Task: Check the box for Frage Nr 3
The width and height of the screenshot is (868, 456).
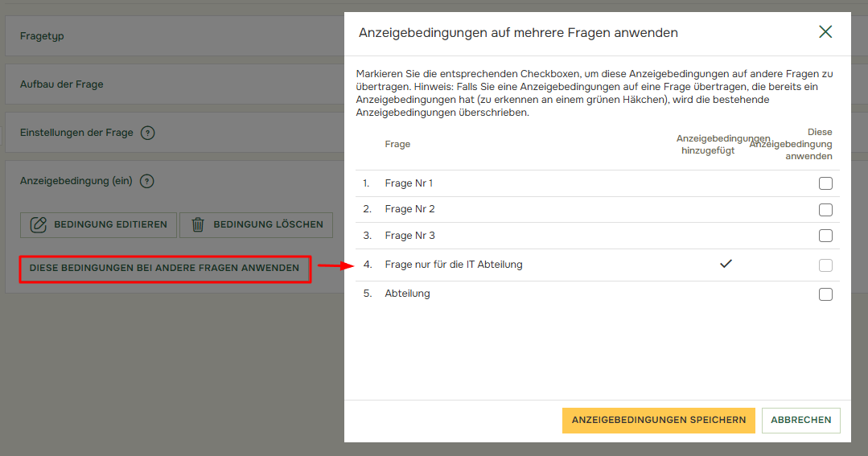Action: pos(825,236)
